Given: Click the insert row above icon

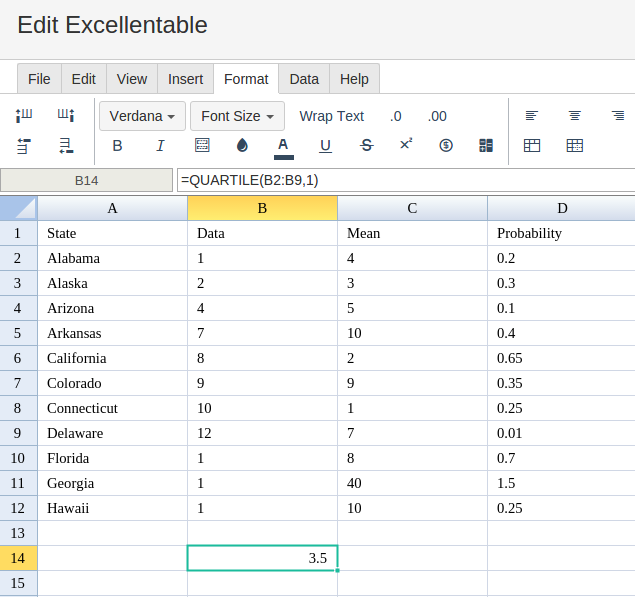Looking at the screenshot, I should 24,146.
